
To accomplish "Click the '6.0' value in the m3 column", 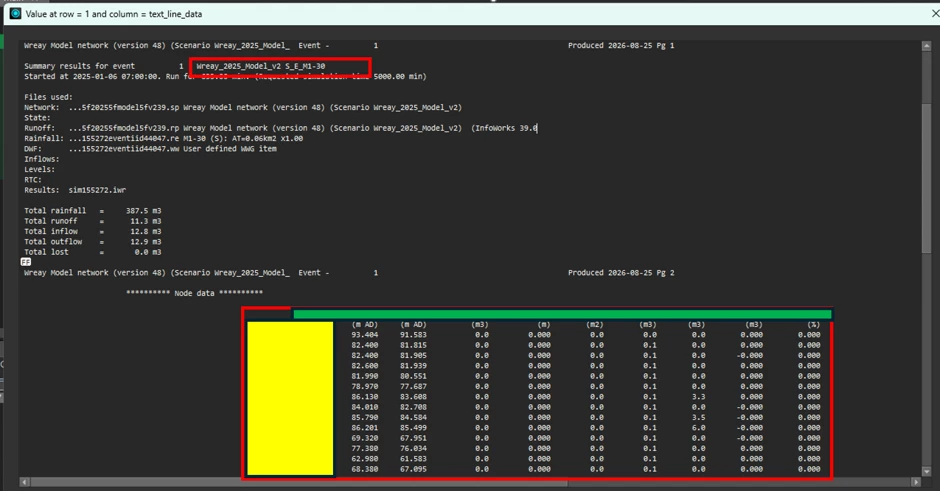I will 698,427.
